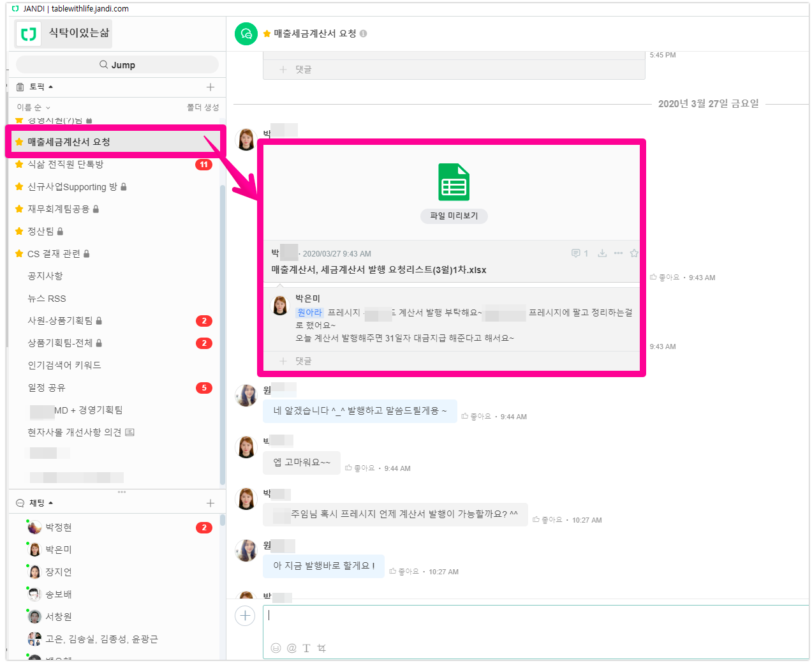Open more options (…) on file card
812x663 pixels.
[618, 253]
